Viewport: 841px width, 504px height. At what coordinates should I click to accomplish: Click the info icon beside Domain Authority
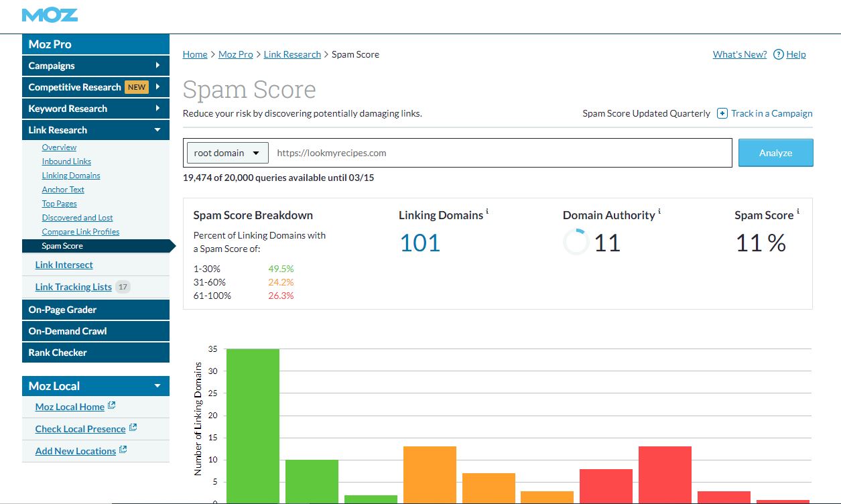pyautogui.click(x=659, y=210)
